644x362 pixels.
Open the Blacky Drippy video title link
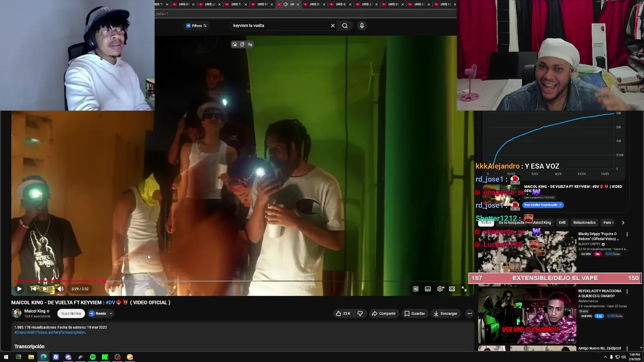tap(600, 236)
